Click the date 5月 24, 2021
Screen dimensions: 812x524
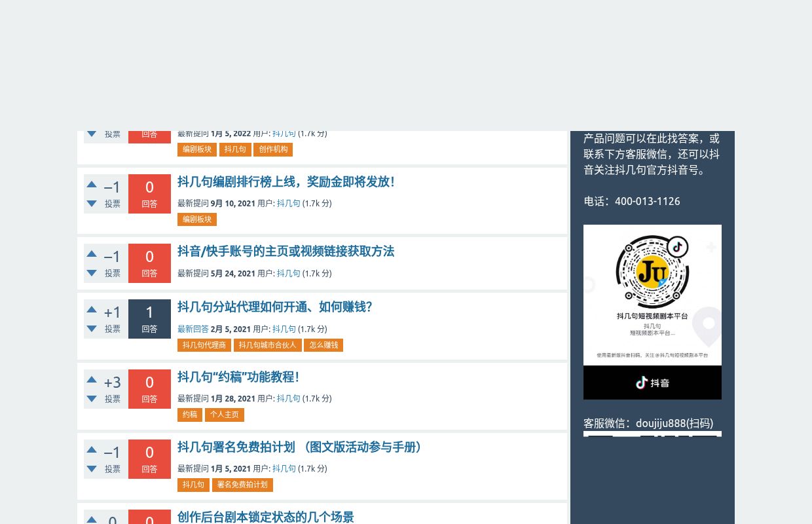233,274
